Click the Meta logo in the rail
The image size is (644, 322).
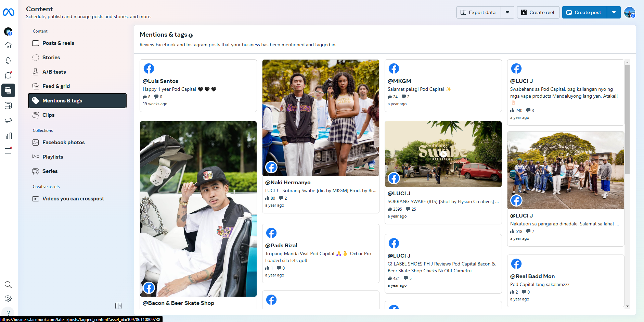click(8, 12)
